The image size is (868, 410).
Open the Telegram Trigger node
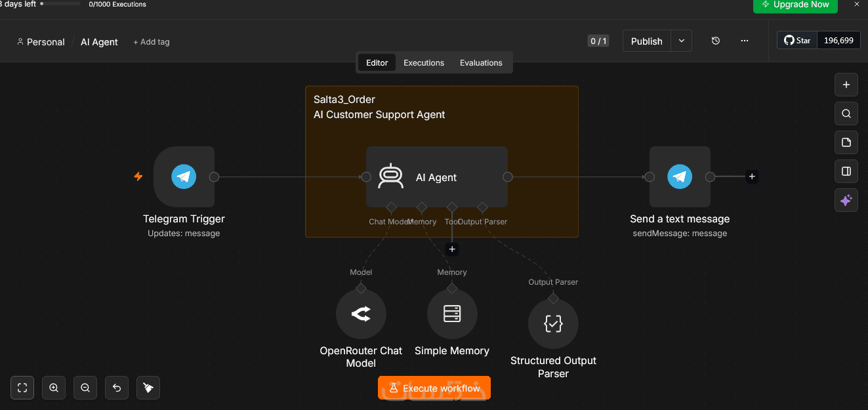point(184,176)
